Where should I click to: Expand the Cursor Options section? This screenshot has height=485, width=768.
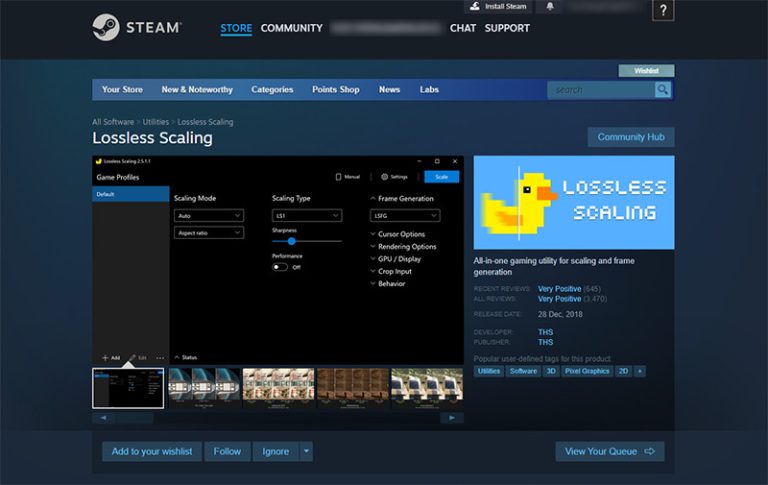pyautogui.click(x=400, y=234)
